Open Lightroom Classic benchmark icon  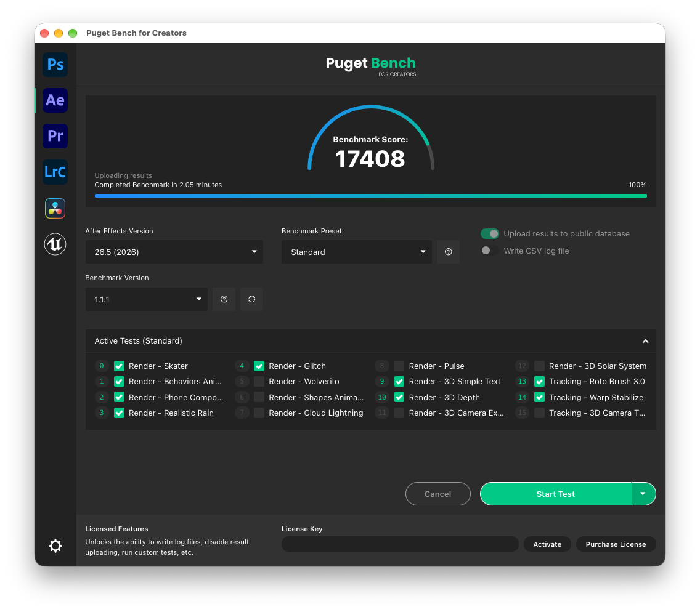55,172
